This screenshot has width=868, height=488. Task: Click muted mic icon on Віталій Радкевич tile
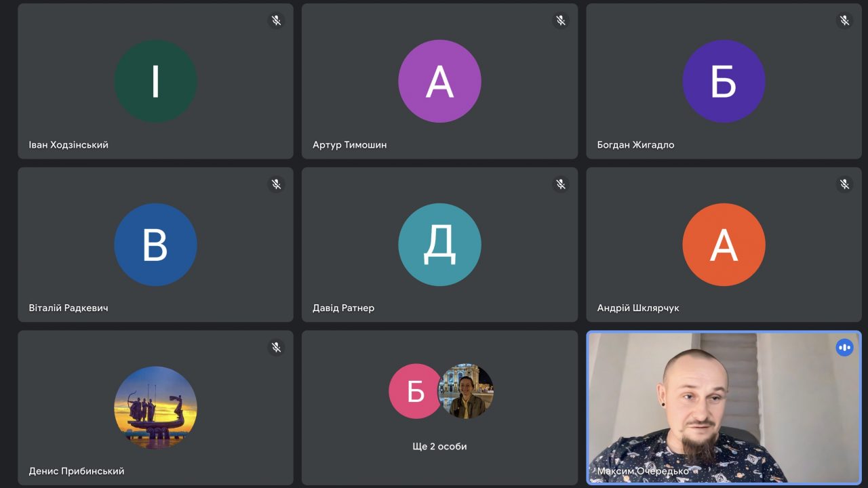click(276, 184)
